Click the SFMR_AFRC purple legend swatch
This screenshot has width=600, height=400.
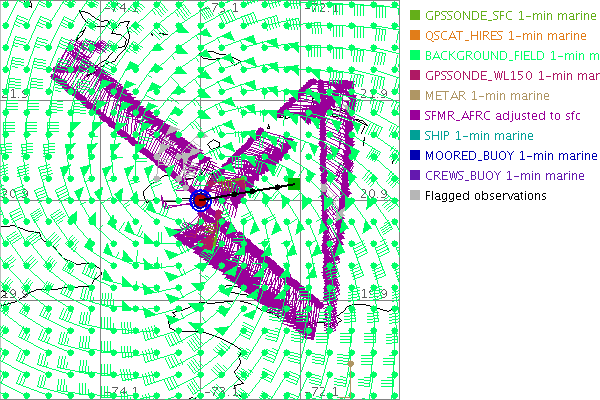pyautogui.click(x=414, y=116)
